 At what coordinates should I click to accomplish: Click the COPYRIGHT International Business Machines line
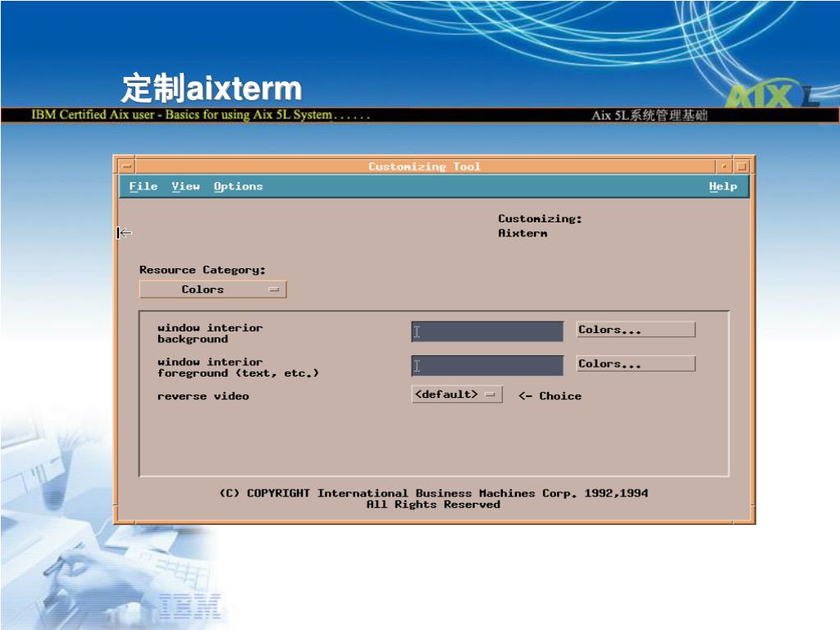433,493
